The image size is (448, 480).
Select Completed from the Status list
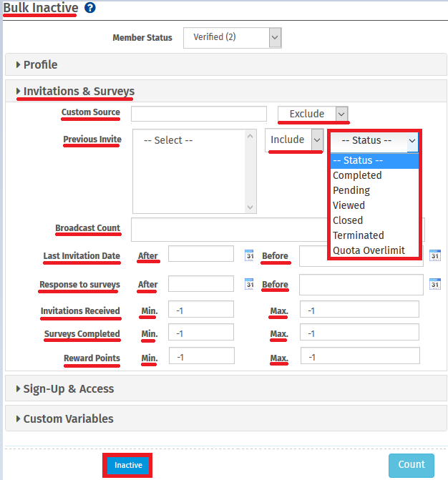coord(357,175)
